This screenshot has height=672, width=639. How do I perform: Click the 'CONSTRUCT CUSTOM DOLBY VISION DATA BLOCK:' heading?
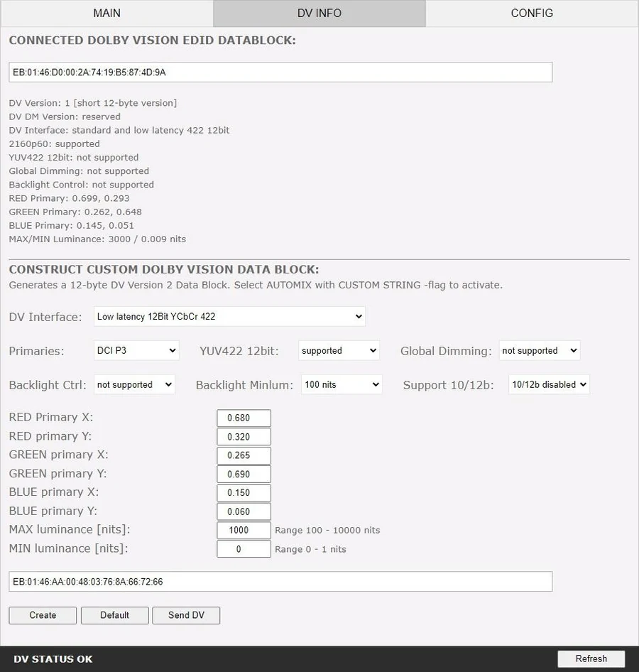click(164, 269)
